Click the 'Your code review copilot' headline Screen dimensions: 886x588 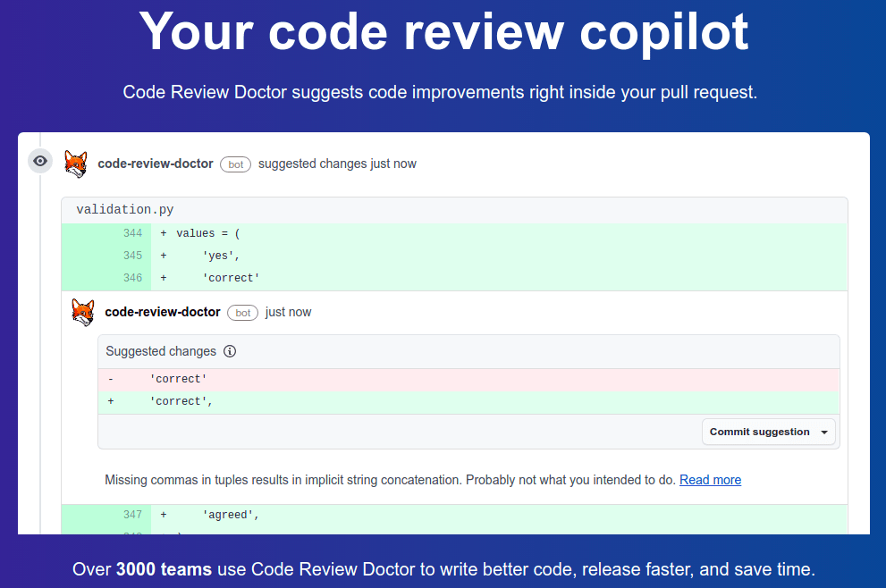coord(443,32)
